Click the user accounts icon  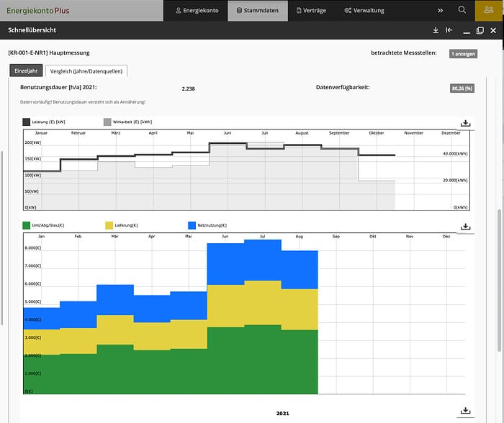[x=490, y=10]
